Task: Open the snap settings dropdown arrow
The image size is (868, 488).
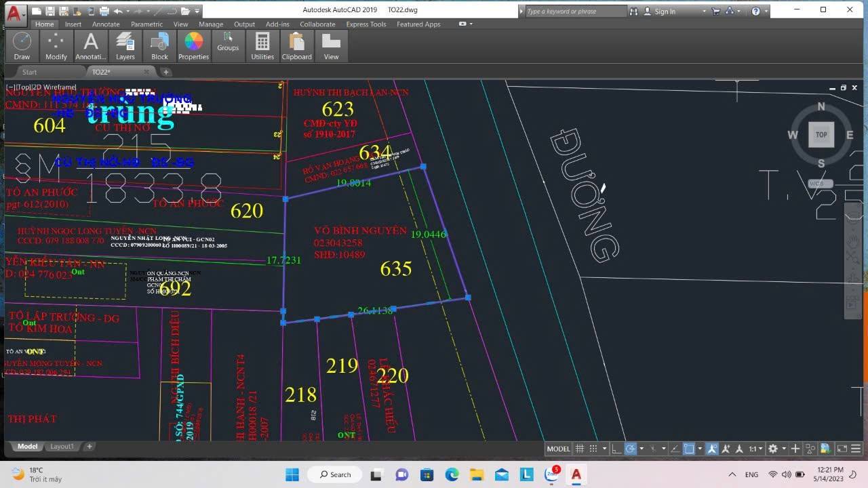Action: point(604,448)
